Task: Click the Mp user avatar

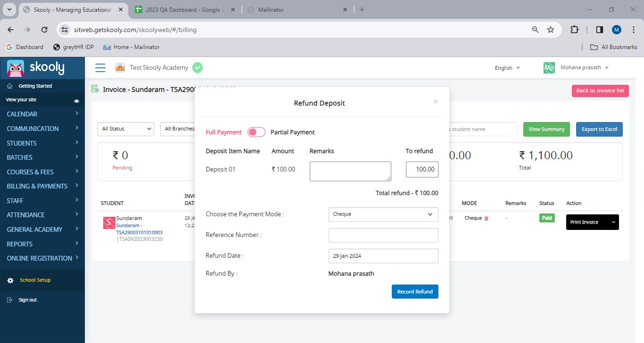Action: (x=549, y=68)
